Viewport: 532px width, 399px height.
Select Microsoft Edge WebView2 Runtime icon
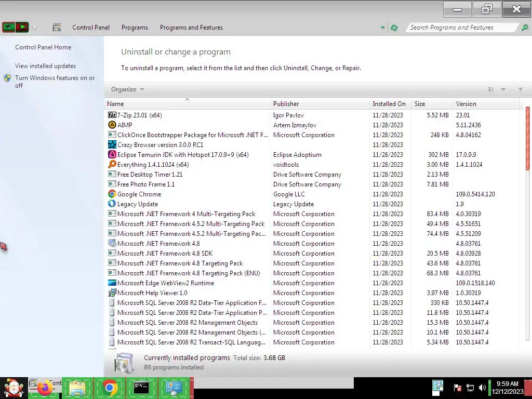(112, 283)
